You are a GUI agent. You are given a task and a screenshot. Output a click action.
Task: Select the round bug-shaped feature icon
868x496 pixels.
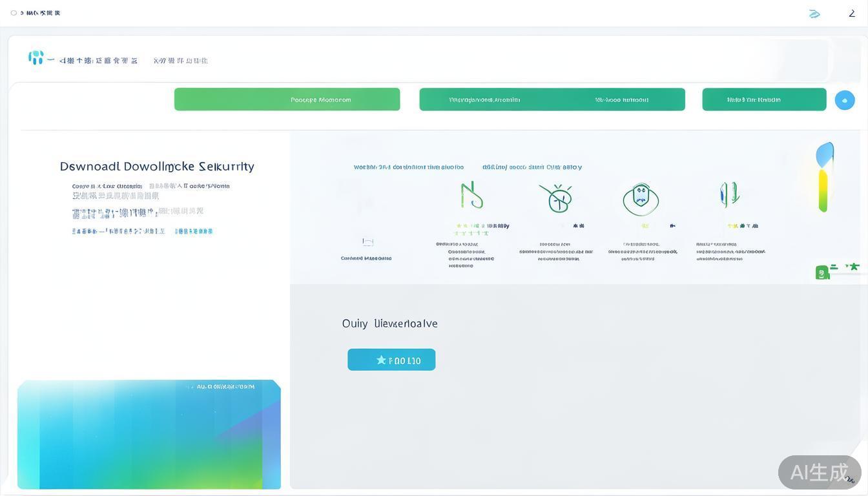(555, 198)
